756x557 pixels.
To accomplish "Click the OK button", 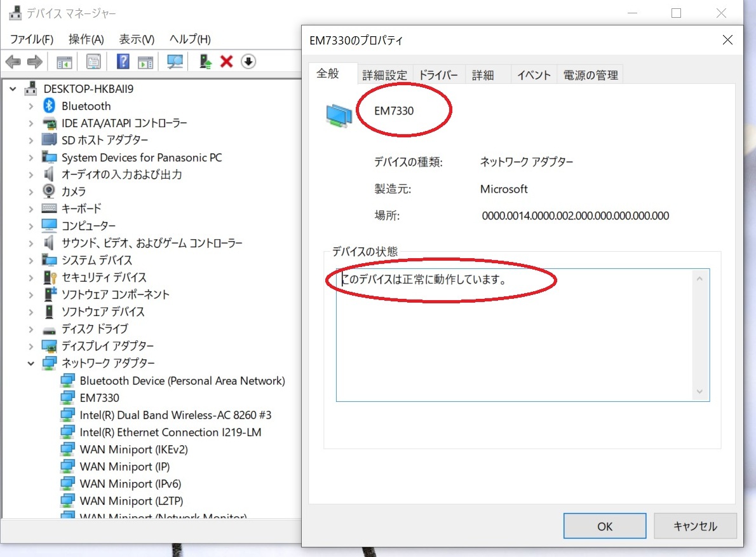I will point(605,526).
